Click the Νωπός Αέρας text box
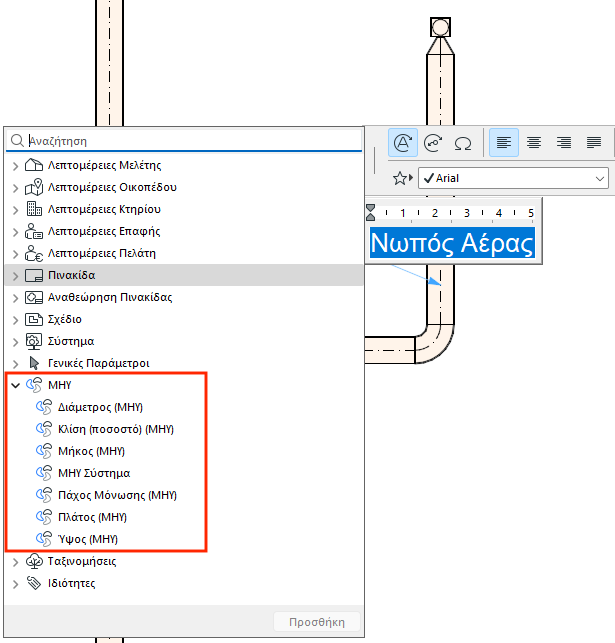Screen dimensions: 615x643 453,243
